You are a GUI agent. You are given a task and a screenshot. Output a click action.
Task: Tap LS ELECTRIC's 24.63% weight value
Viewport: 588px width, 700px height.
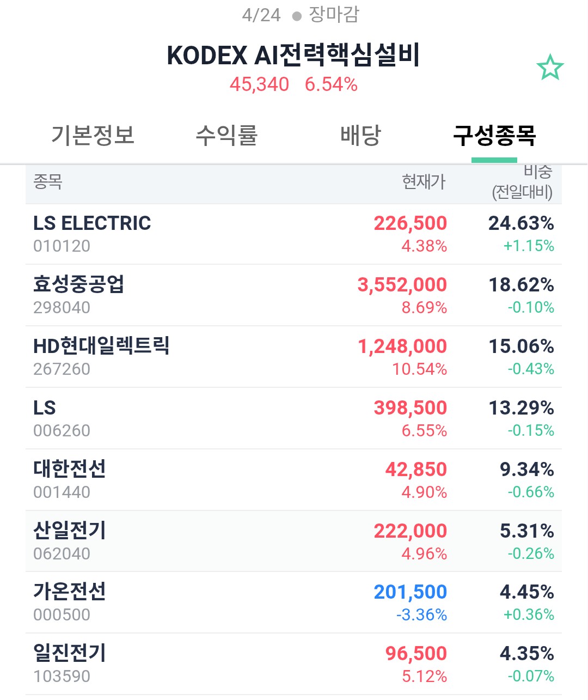[x=521, y=223]
